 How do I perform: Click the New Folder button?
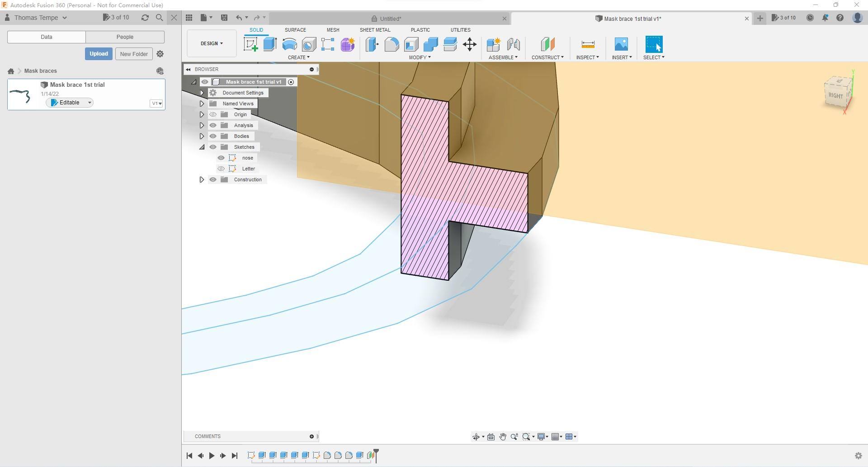(134, 53)
